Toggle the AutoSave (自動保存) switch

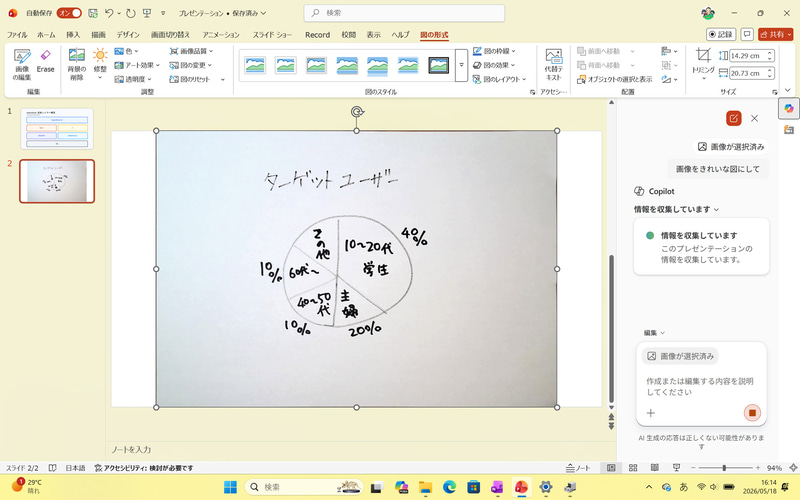tap(69, 13)
